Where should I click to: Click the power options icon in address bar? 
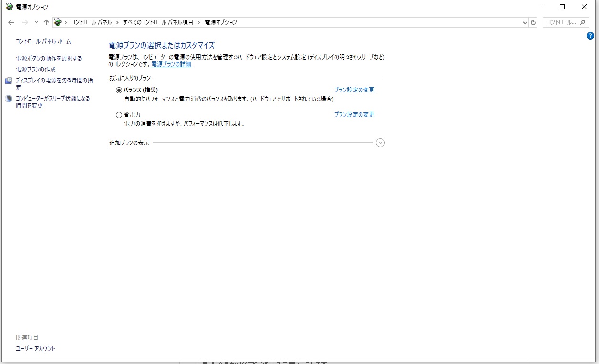tap(58, 22)
